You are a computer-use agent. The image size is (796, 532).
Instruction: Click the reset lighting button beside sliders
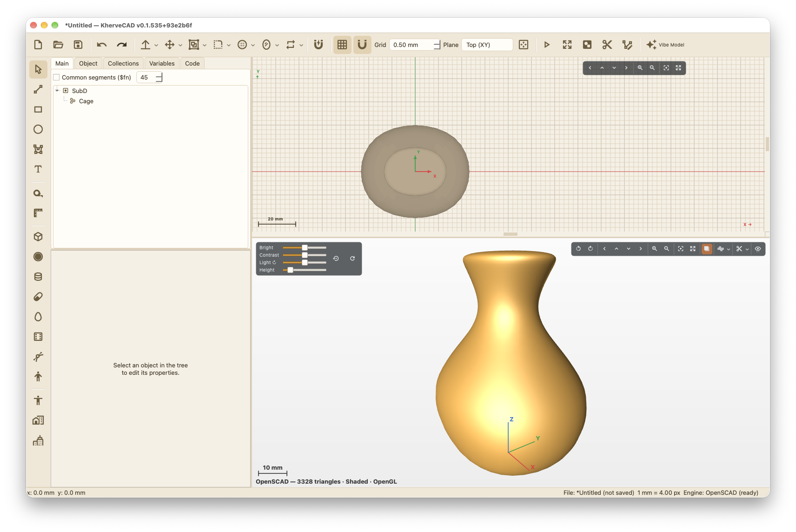tap(336, 259)
